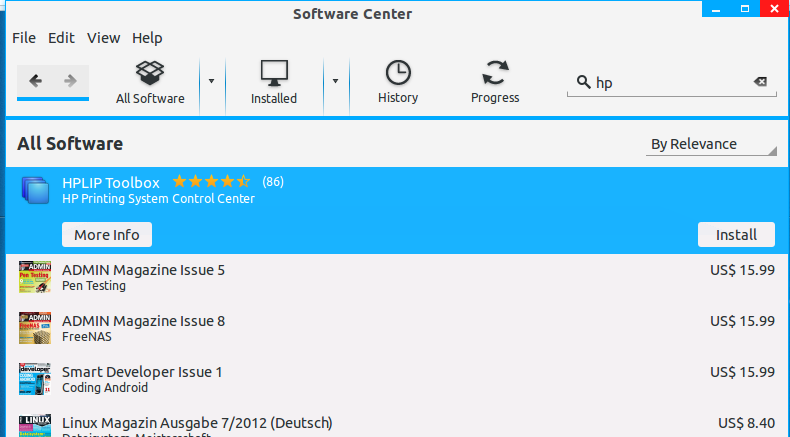Go back with the left arrow button

35,81
